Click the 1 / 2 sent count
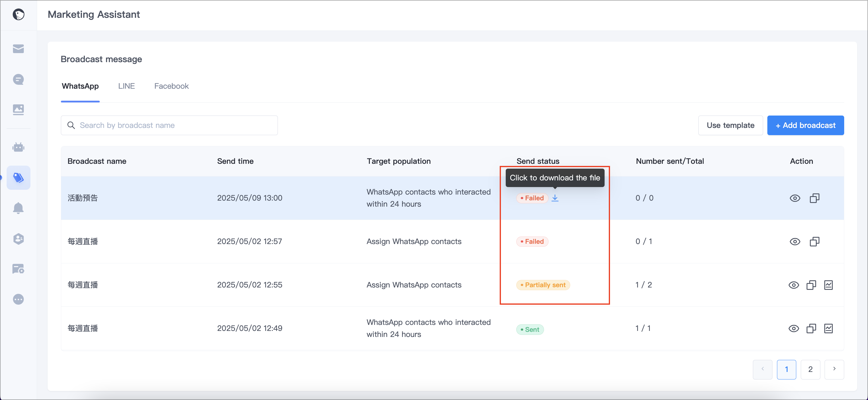 click(643, 285)
